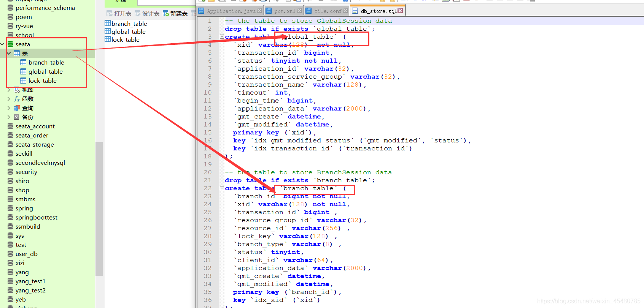Expand the 函数 (functions) node
This screenshot has height=308, width=644.
pos(9,99)
